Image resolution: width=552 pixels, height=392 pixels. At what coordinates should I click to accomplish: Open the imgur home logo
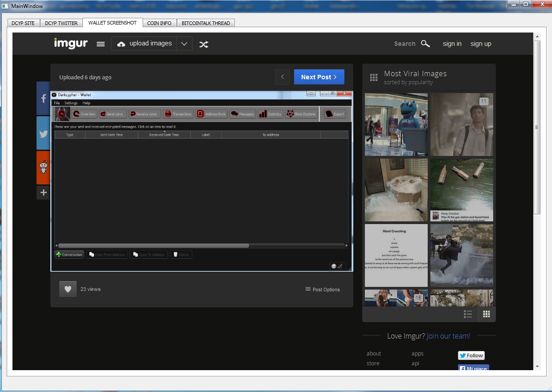(71, 43)
